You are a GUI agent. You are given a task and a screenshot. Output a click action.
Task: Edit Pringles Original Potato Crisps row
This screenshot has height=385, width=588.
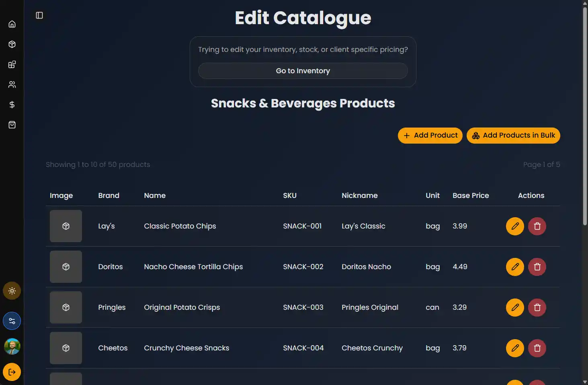point(515,307)
